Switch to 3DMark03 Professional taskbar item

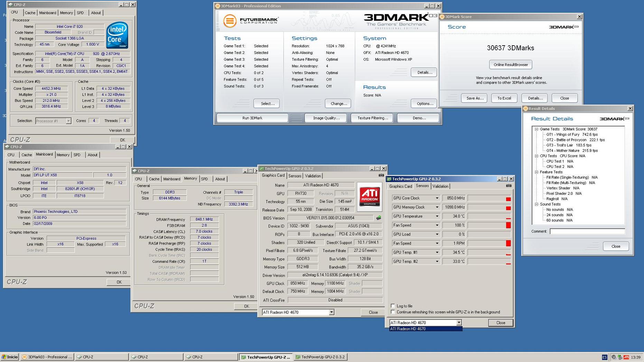[47, 357]
